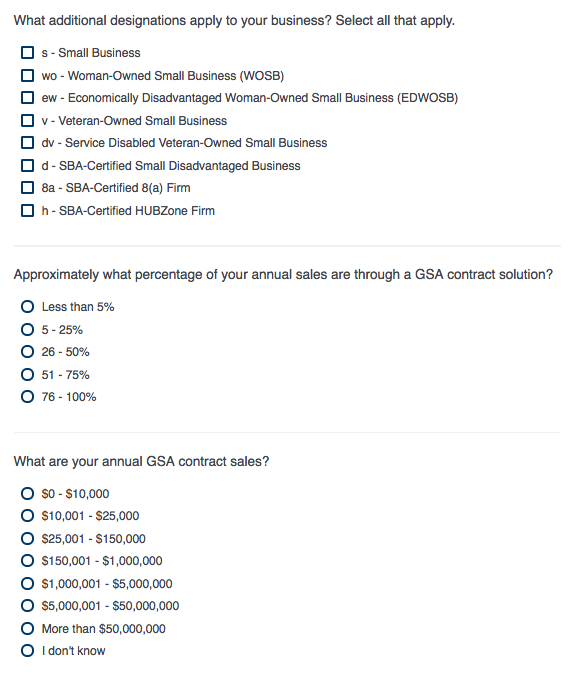This screenshot has width=579, height=681.
Task: Check Veteran-Owned Small Business option
Action: pos(27,120)
